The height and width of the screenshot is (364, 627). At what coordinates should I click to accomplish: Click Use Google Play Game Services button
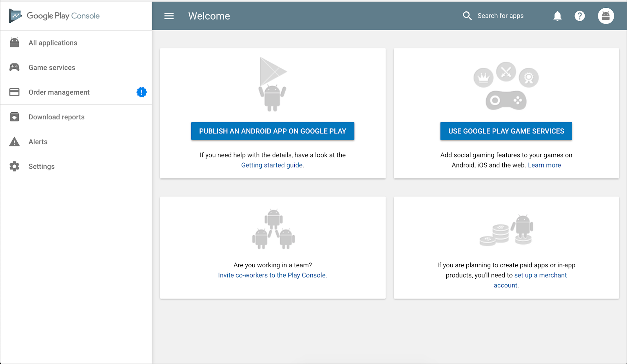pyautogui.click(x=506, y=131)
